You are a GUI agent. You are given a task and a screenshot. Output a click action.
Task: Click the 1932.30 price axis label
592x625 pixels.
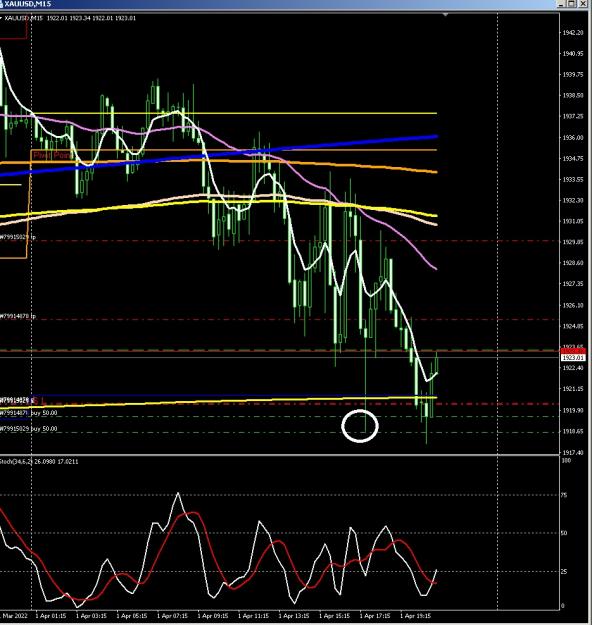coord(573,200)
